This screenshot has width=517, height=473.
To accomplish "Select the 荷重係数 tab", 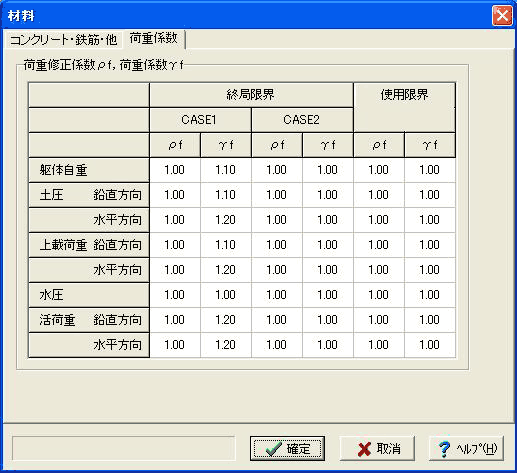I will click(153, 38).
